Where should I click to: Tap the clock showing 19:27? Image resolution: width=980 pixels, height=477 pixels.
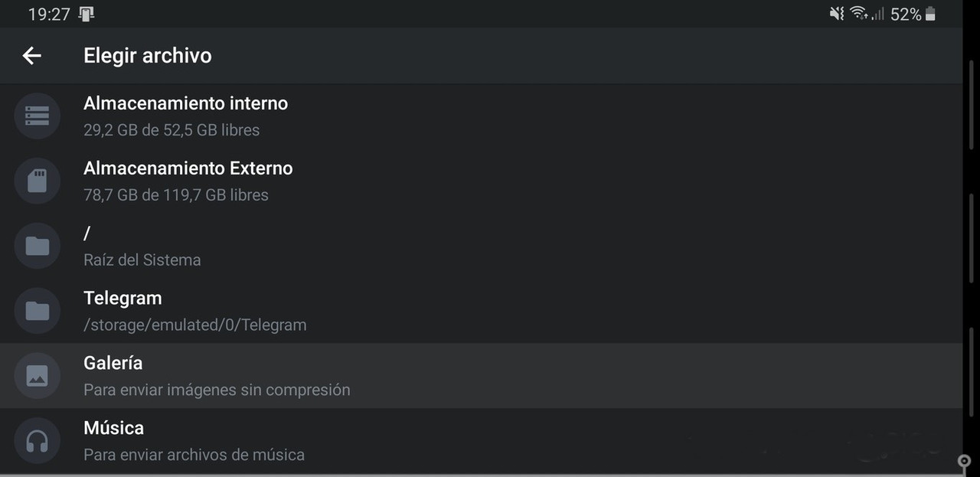point(49,14)
